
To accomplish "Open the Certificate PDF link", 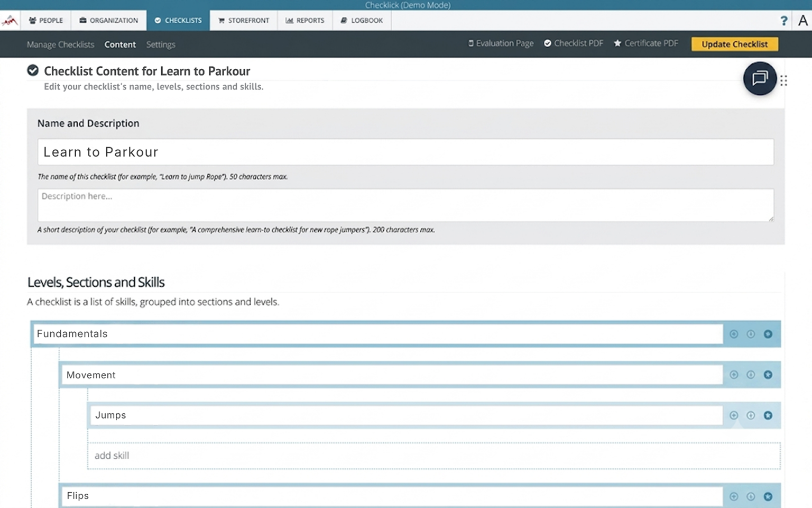I will [646, 43].
